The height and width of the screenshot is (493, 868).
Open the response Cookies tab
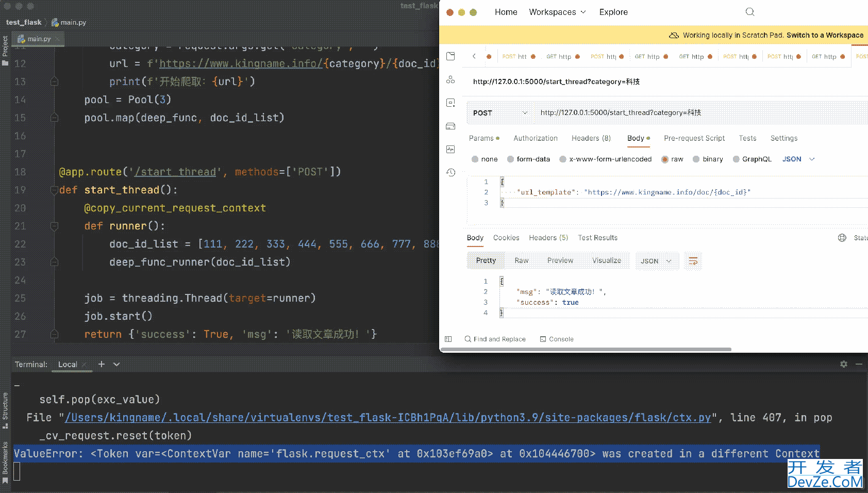(506, 238)
